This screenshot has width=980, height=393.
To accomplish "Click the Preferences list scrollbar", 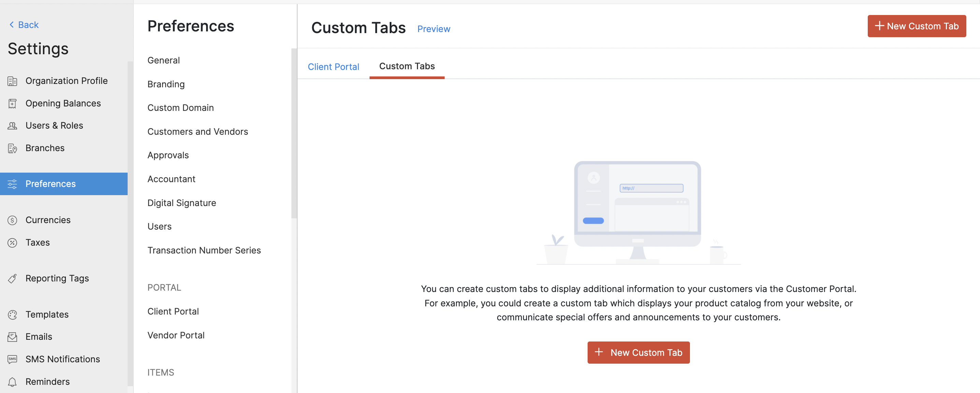I will pyautogui.click(x=293, y=133).
